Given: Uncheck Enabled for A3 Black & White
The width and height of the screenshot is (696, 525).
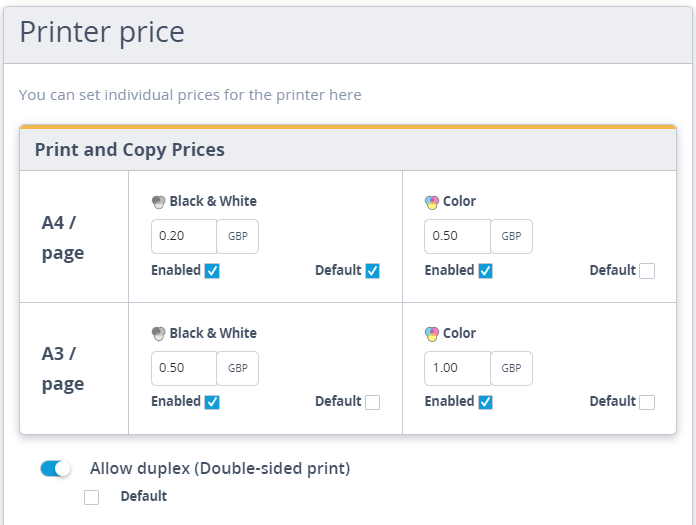Looking at the screenshot, I should click(x=212, y=402).
